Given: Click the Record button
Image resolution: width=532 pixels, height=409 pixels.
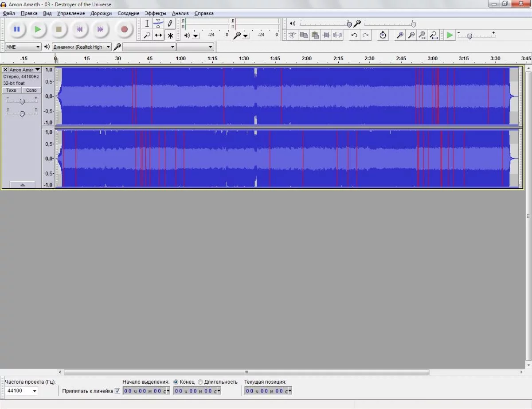Looking at the screenshot, I should [124, 29].
